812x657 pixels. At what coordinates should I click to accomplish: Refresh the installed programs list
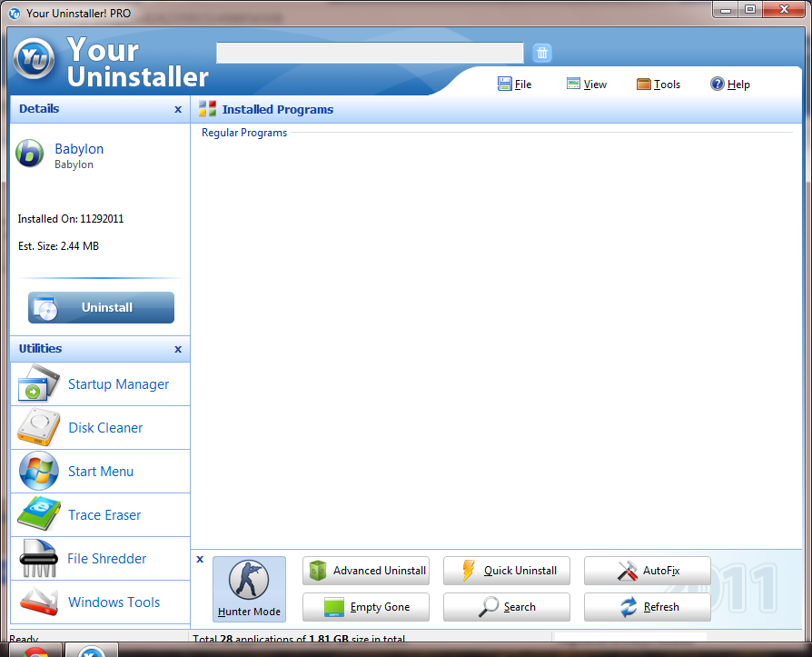[x=648, y=607]
